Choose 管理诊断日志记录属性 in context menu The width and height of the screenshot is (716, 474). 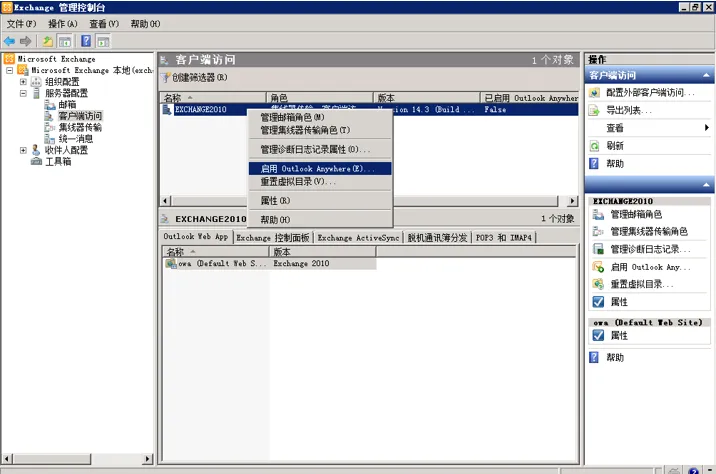click(x=320, y=149)
